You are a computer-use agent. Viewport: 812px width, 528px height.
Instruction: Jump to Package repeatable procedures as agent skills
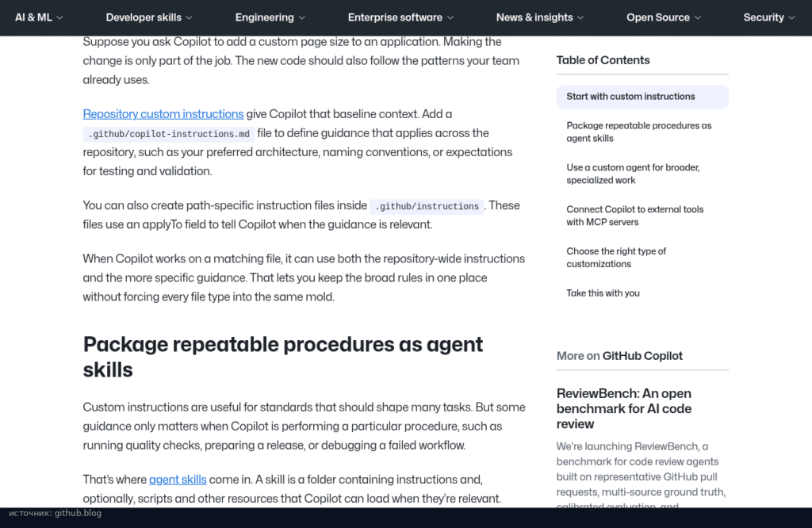click(639, 132)
